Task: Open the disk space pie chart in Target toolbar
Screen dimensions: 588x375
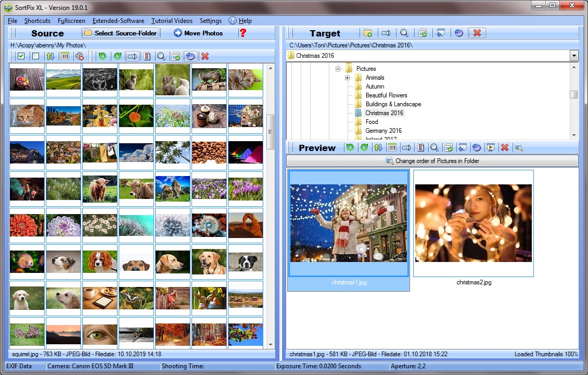Action: [458, 33]
